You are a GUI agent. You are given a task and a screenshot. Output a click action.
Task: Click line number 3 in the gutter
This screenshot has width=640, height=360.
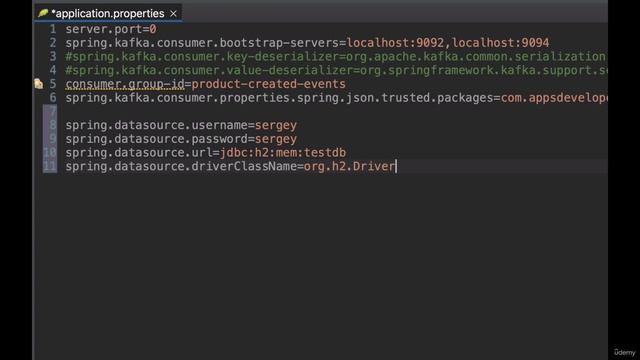tap(53, 57)
